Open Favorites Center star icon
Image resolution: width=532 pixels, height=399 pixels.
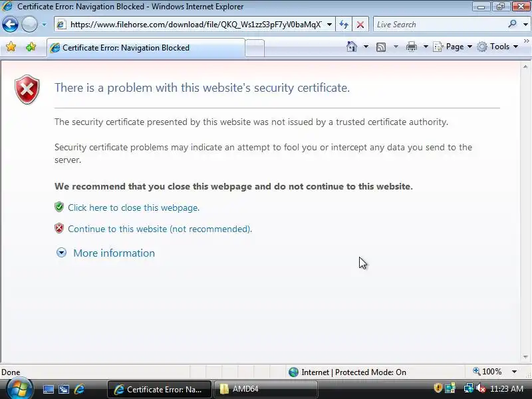click(11, 47)
